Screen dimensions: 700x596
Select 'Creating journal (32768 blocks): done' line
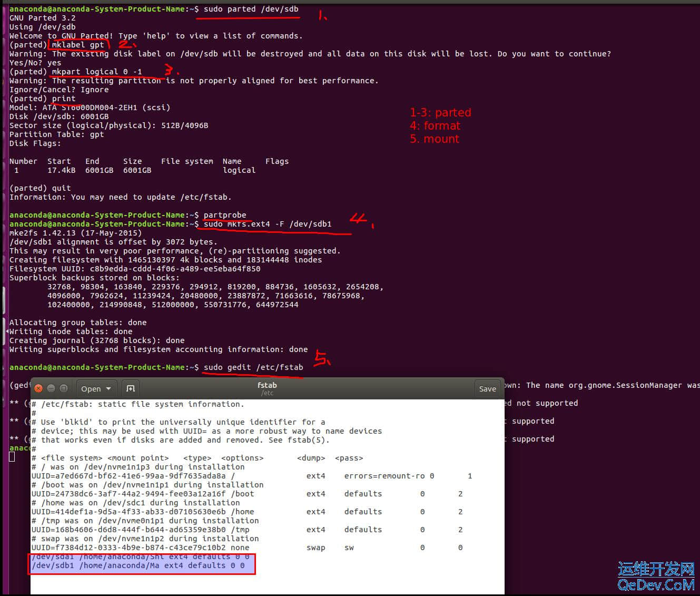click(97, 340)
